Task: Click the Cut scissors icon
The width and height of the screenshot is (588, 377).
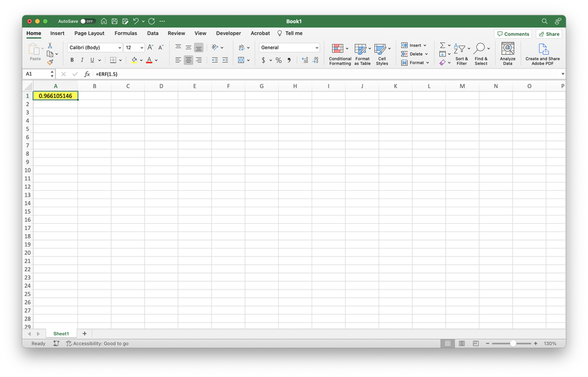Action: click(50, 45)
